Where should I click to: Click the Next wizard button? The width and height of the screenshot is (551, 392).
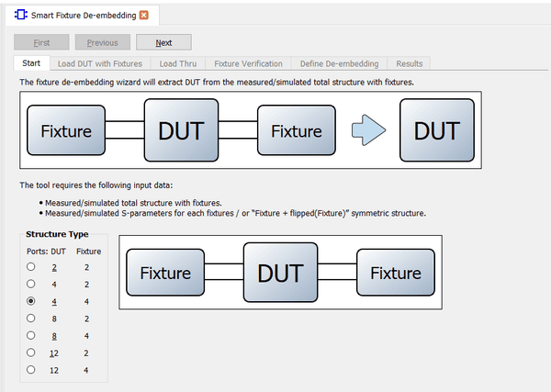click(163, 42)
